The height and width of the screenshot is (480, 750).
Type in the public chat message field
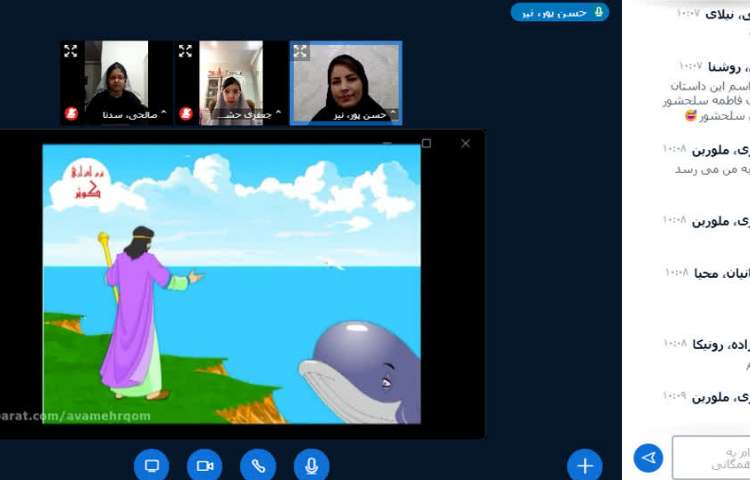coord(712,458)
